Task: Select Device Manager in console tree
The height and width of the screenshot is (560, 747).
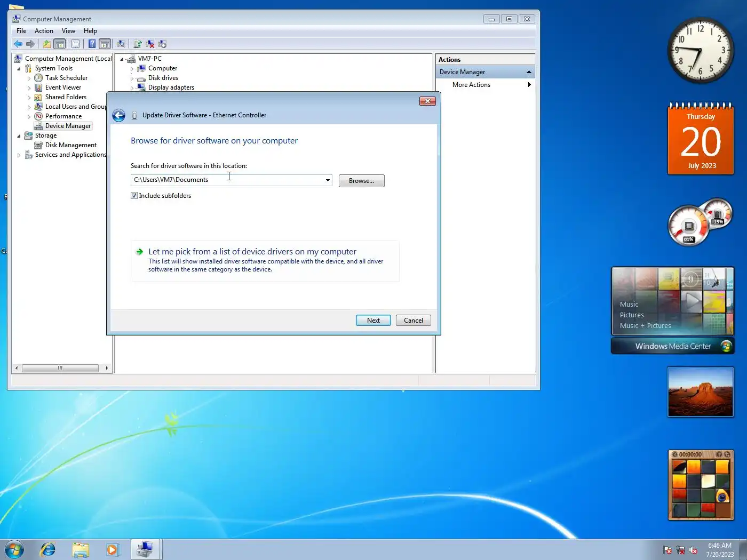Action: point(68,126)
